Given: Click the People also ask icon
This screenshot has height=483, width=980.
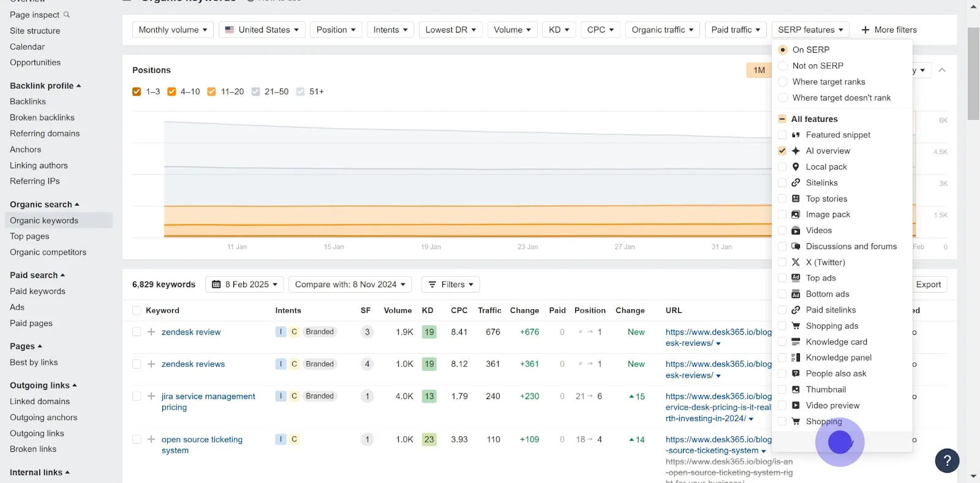Looking at the screenshot, I should tap(796, 373).
